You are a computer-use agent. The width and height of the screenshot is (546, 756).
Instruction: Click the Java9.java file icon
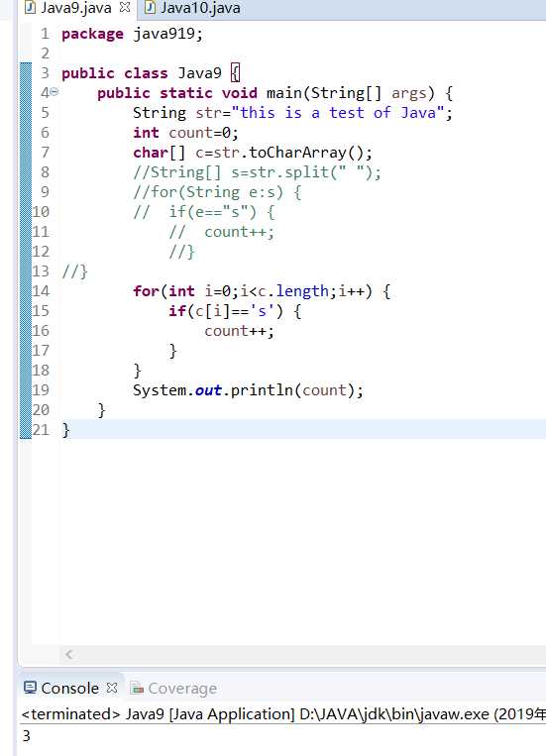coord(30,8)
